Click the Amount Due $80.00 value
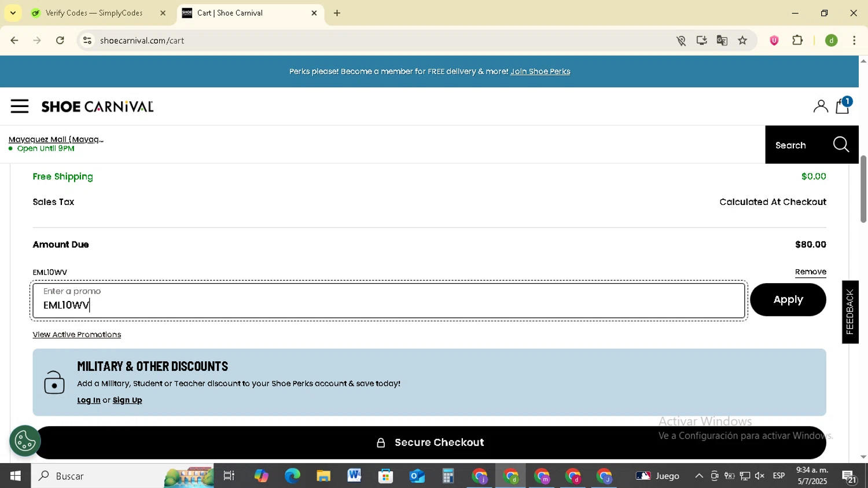This screenshot has width=868, height=488. [810, 244]
